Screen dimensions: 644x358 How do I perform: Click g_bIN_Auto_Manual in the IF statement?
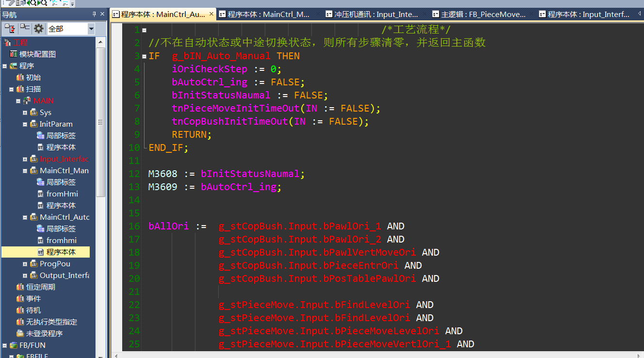pos(221,56)
